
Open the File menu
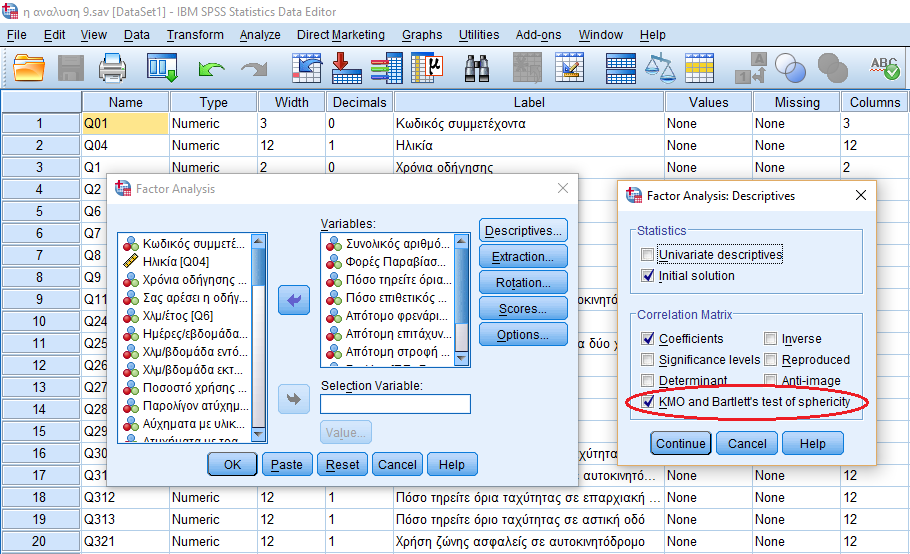coord(16,35)
